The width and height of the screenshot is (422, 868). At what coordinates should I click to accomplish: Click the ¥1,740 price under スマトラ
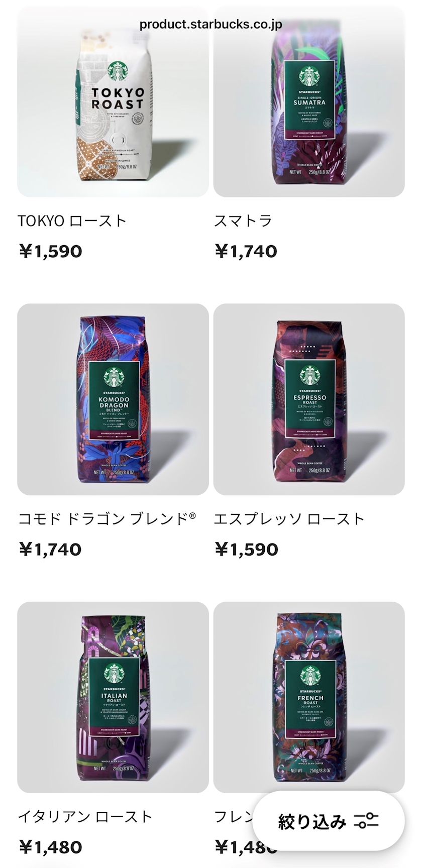click(x=246, y=251)
